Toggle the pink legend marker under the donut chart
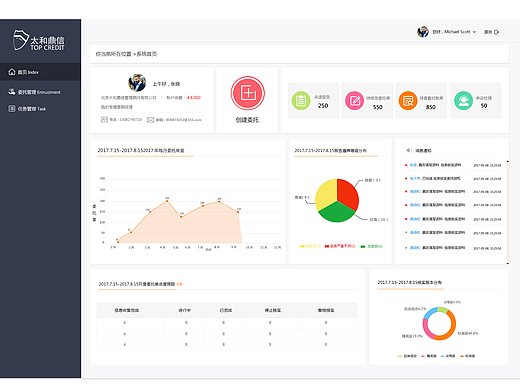Screen dimensions: 520x390 coord(423,356)
